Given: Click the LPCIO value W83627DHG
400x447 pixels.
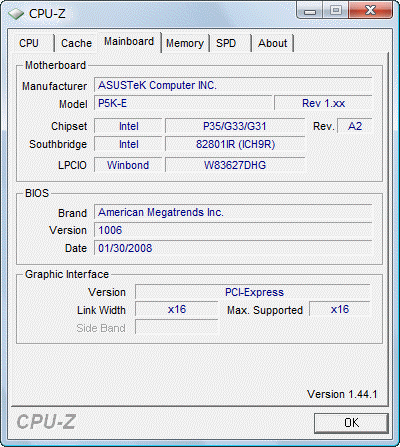Looking at the screenshot, I should [235, 165].
